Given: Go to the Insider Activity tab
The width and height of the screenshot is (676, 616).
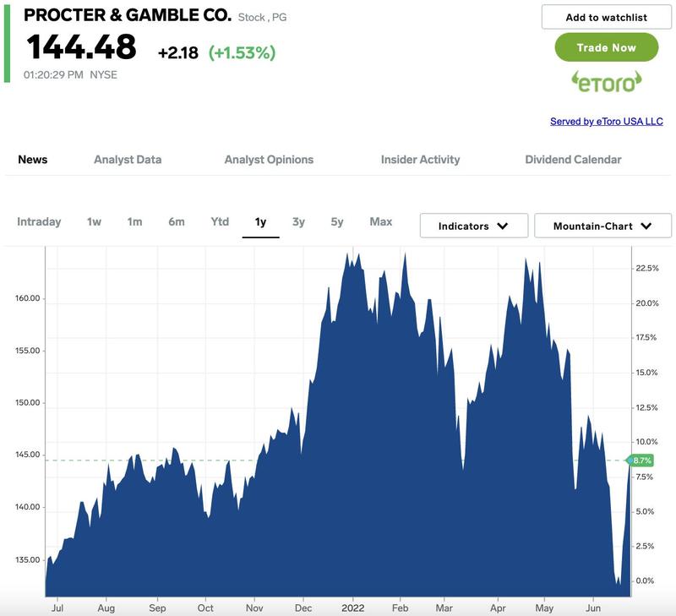Looking at the screenshot, I should [420, 160].
